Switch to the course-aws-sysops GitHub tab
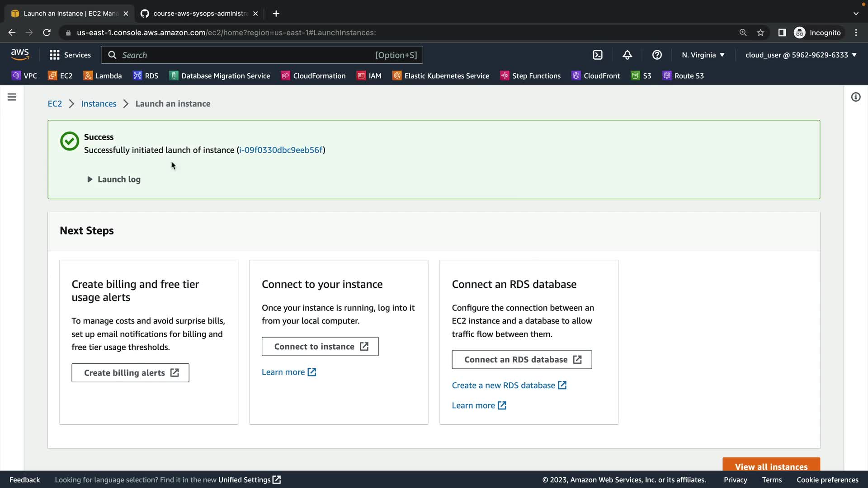The image size is (868, 488). pos(199,14)
